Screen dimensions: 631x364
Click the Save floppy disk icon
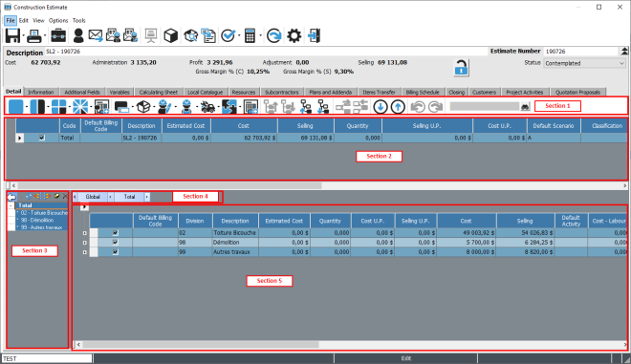pyautogui.click(x=12, y=35)
